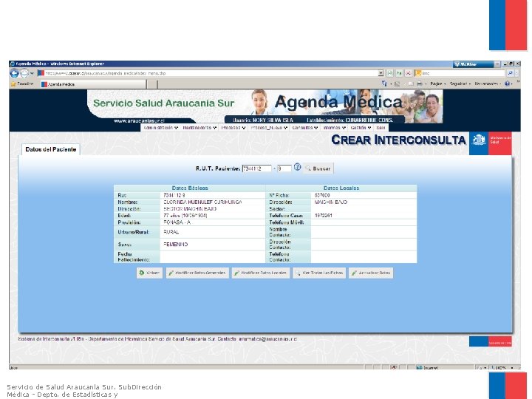Open the Proceso_Nuevo menu
The image size is (532, 399).
(x=270, y=128)
